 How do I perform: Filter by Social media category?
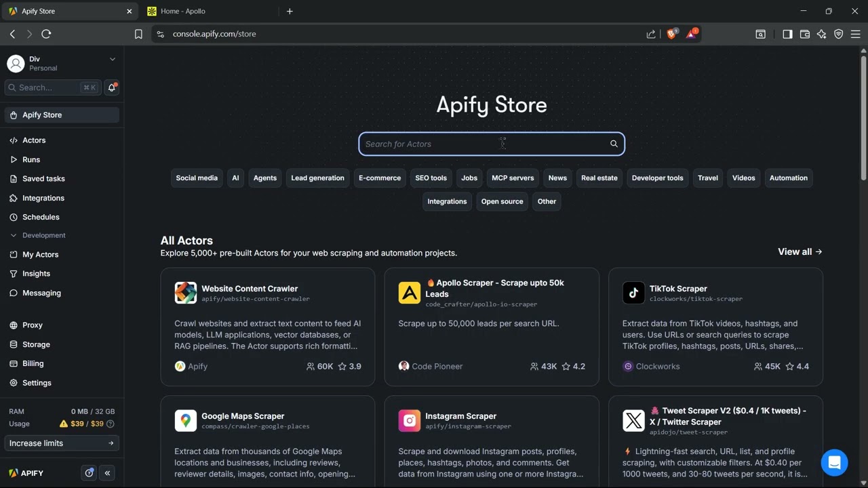[197, 178]
